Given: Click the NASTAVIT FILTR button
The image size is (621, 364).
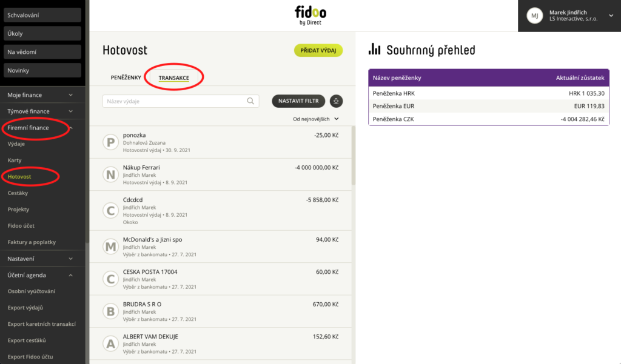Looking at the screenshot, I should coord(298,101).
